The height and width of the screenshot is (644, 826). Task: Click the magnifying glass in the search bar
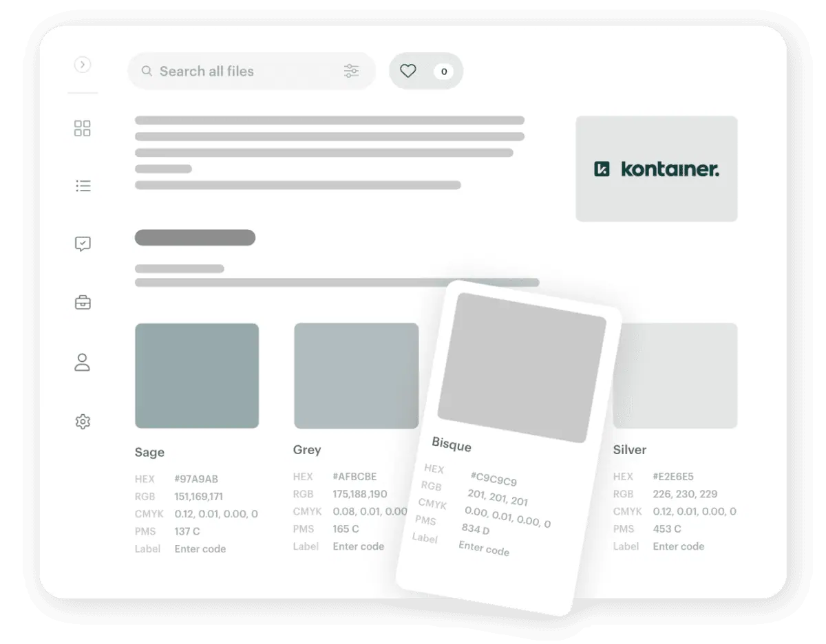(147, 71)
